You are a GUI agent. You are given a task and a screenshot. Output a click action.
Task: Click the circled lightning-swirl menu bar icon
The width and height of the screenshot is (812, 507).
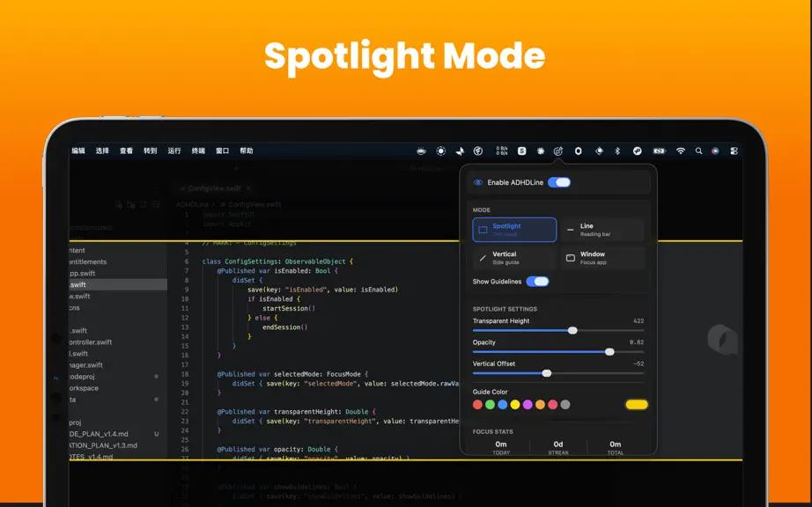tap(478, 151)
